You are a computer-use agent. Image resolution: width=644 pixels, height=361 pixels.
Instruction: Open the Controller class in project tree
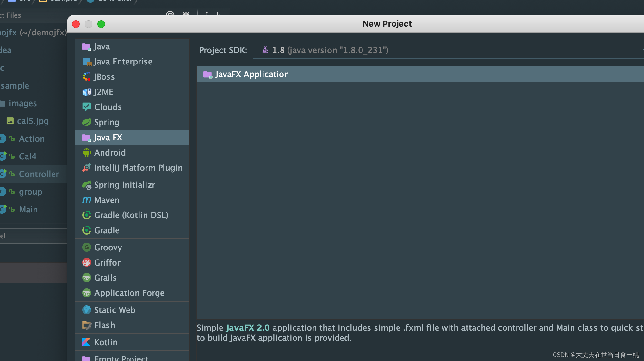point(39,174)
